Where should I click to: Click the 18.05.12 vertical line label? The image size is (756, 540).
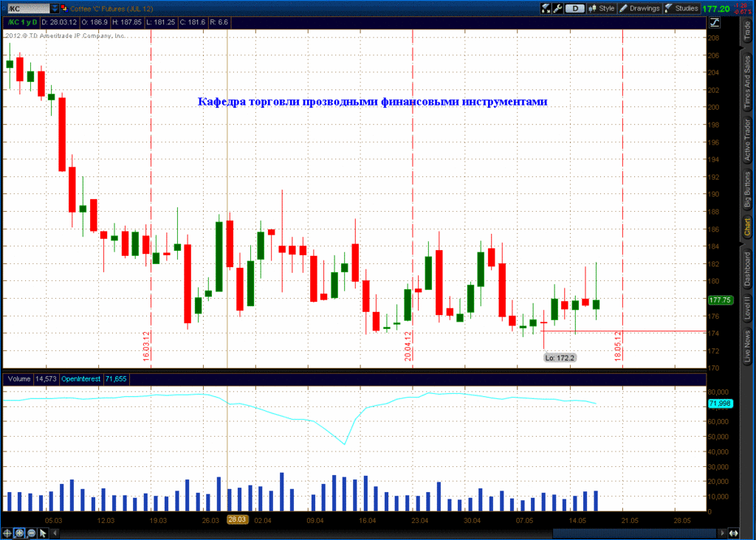(x=618, y=346)
